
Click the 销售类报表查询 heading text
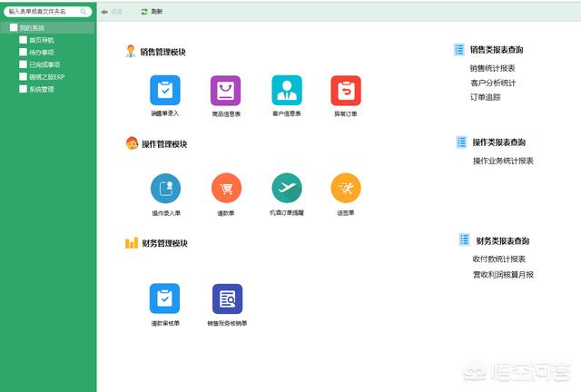pyautogui.click(x=497, y=50)
